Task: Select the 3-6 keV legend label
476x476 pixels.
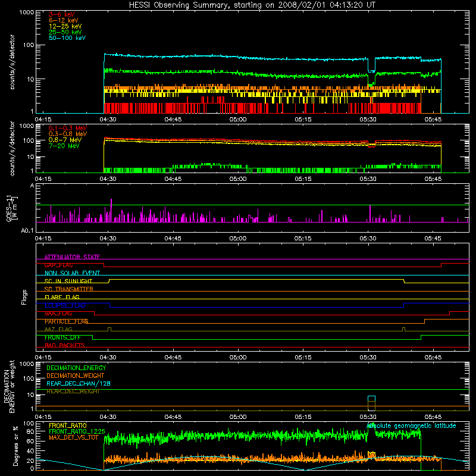Action: pos(62,14)
